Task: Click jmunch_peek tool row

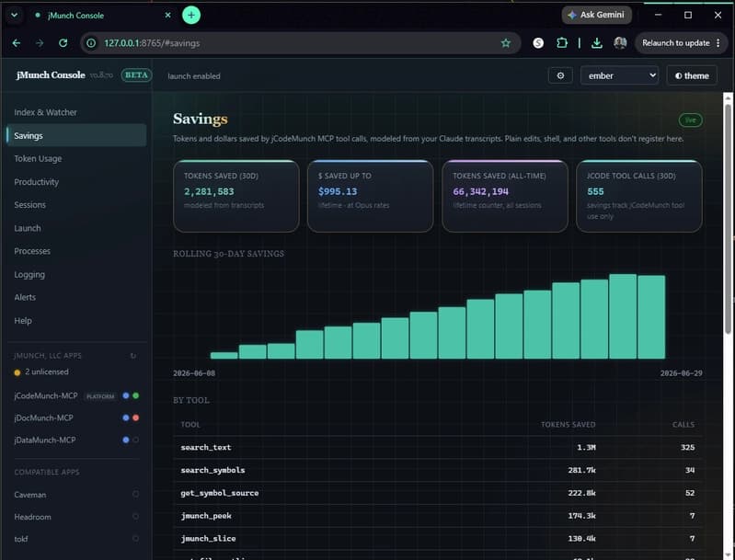Action: (x=437, y=516)
